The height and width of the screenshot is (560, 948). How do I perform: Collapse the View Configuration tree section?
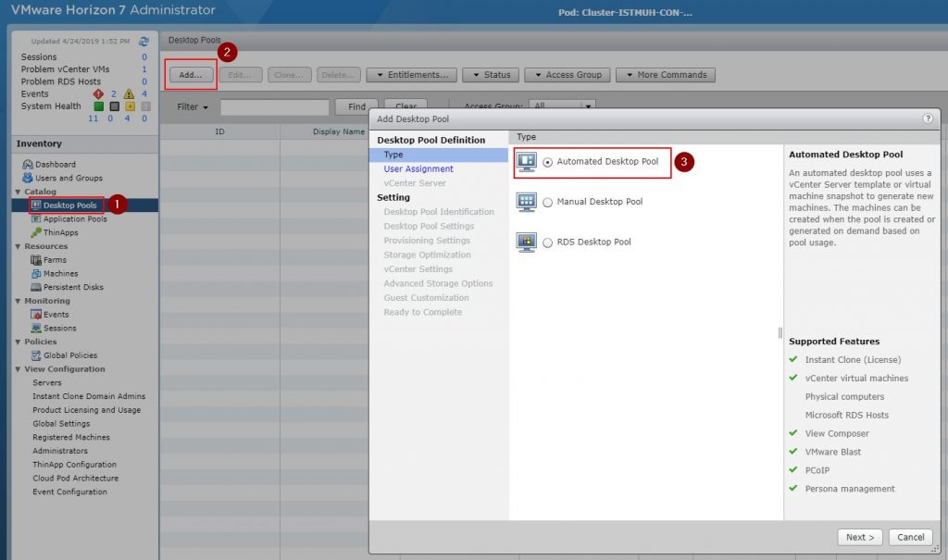[18, 369]
